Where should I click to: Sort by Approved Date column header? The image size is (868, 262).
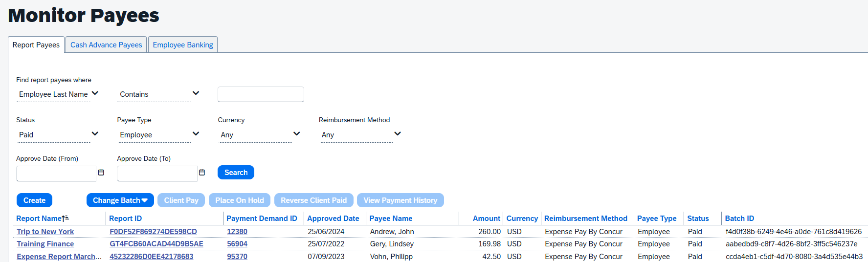tap(333, 218)
